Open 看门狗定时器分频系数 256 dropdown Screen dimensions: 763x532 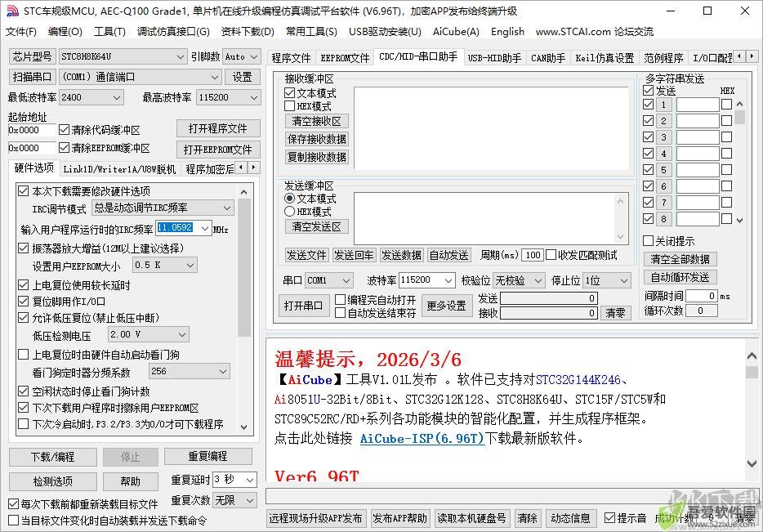click(x=190, y=371)
